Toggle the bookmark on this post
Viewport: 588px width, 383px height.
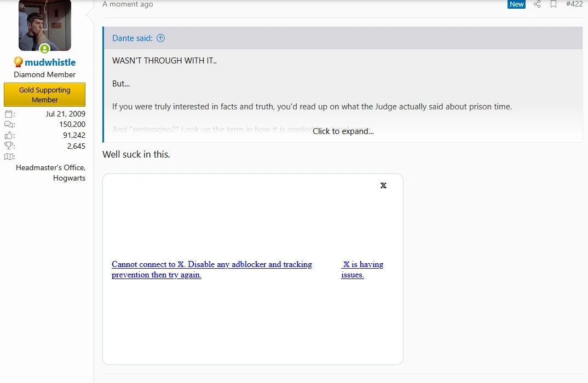(x=553, y=4)
